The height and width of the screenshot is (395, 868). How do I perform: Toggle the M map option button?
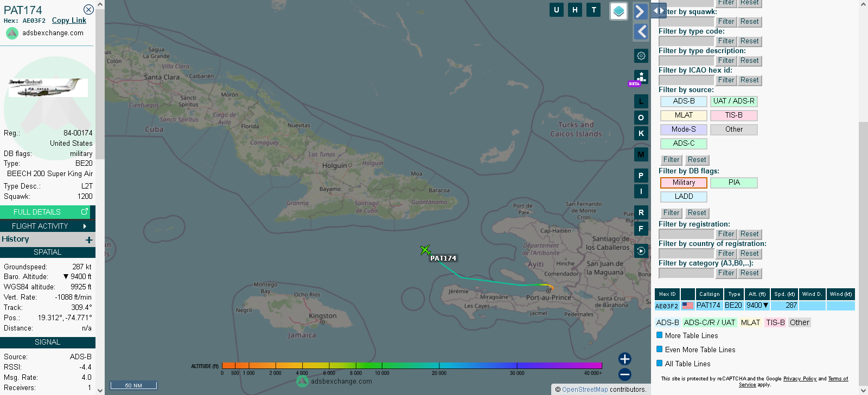(x=641, y=154)
